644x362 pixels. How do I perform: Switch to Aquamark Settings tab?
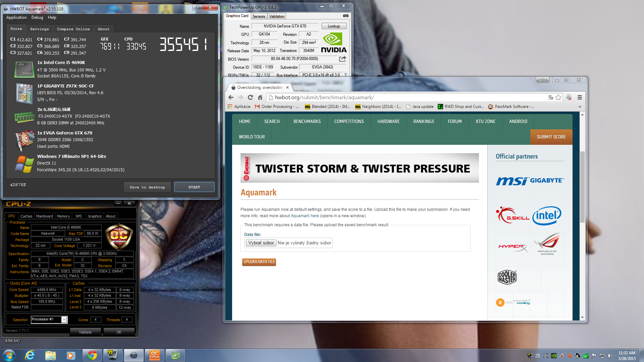click(x=39, y=29)
